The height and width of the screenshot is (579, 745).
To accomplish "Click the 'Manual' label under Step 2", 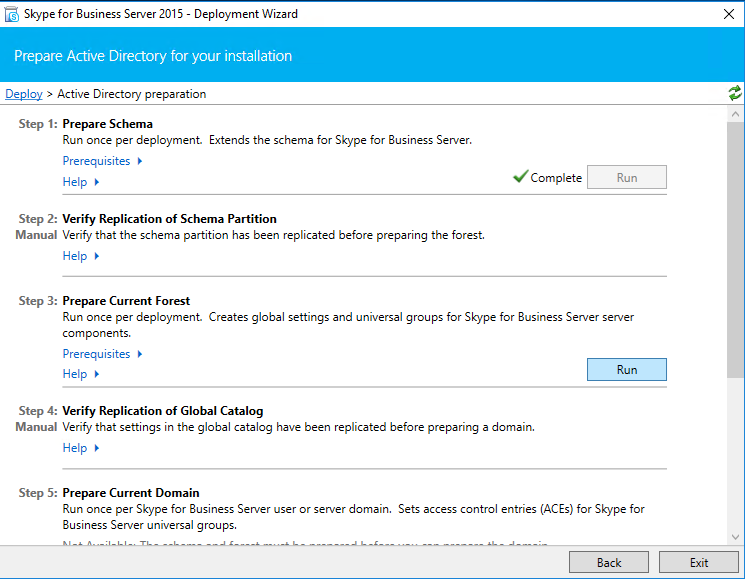I will pos(36,235).
